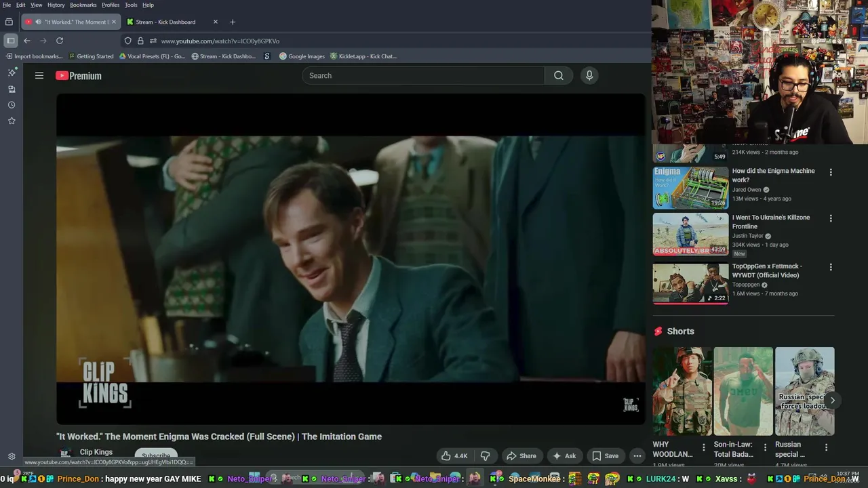The height and width of the screenshot is (488, 868).
Task: Open Stream - Kick Dashboard bookmark
Action: tap(223, 56)
